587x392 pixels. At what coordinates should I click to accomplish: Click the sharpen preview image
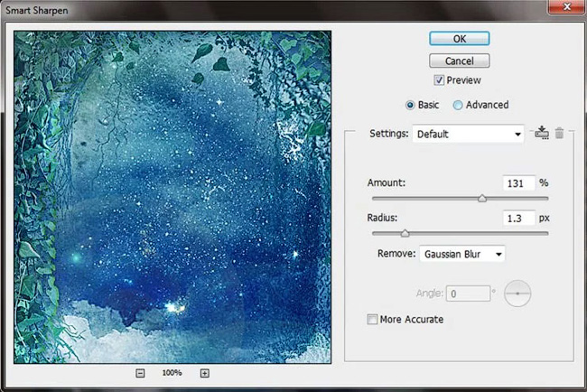tap(172, 197)
